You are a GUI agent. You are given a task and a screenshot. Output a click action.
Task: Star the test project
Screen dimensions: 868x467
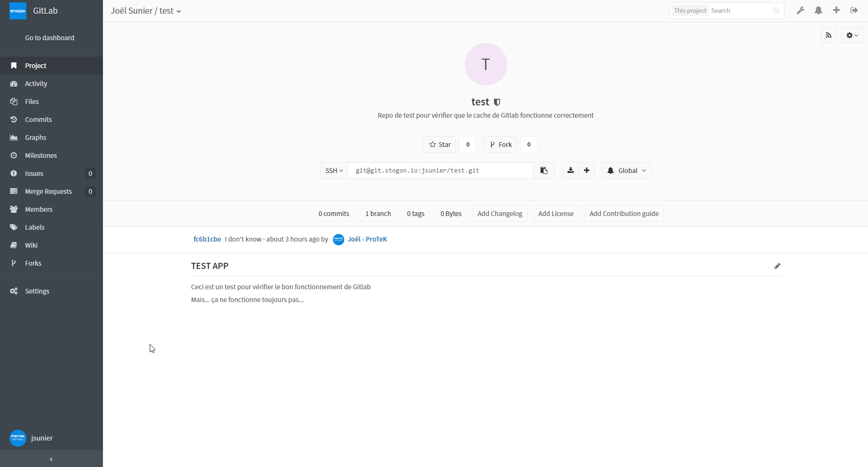point(440,145)
